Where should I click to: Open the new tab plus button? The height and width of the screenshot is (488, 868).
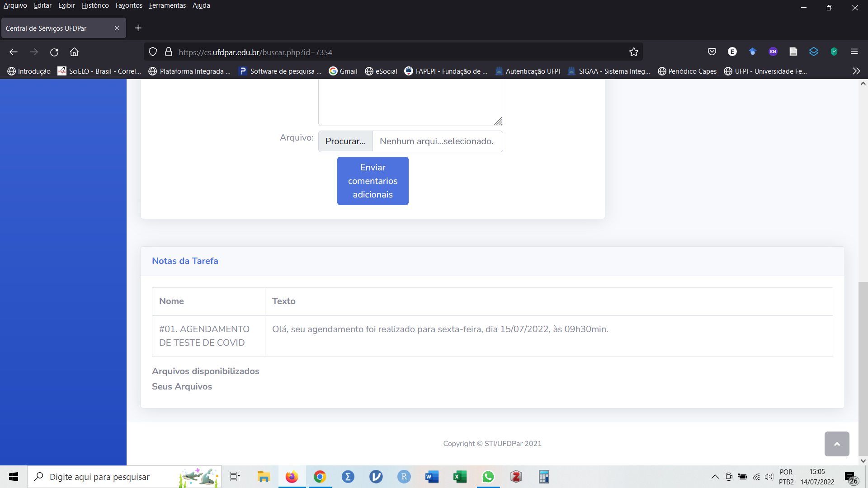click(x=138, y=28)
